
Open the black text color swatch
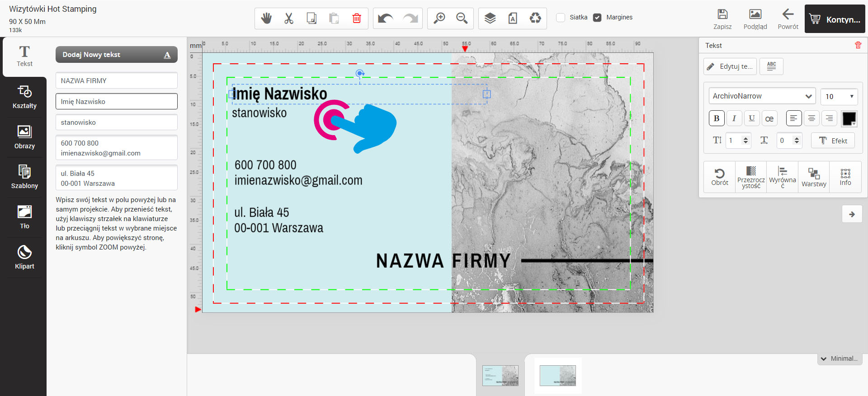coord(849,118)
